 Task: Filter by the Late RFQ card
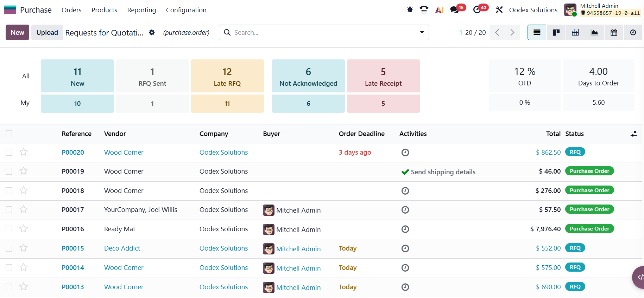[227, 76]
